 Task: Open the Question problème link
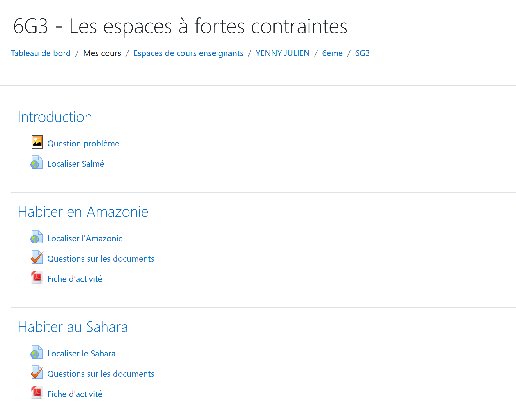click(x=83, y=144)
